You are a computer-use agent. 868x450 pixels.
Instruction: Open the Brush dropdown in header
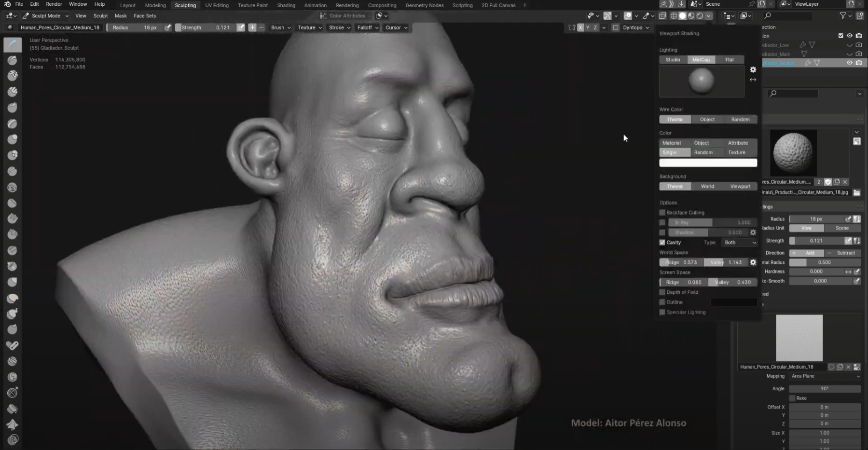(x=281, y=27)
